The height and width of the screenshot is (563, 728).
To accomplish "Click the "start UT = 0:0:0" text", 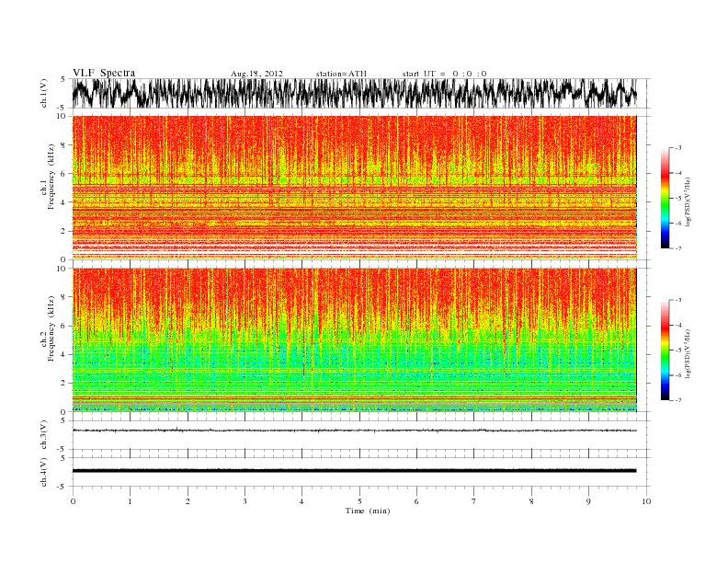I will (444, 74).
